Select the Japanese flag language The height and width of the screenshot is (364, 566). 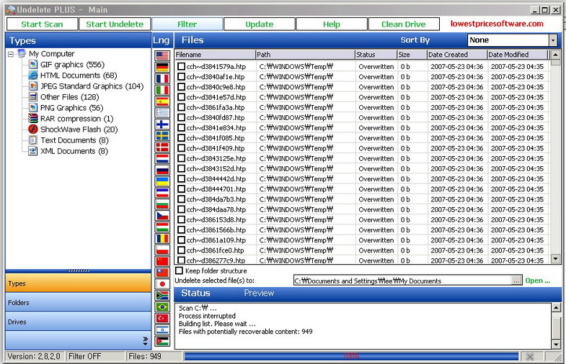point(162,284)
